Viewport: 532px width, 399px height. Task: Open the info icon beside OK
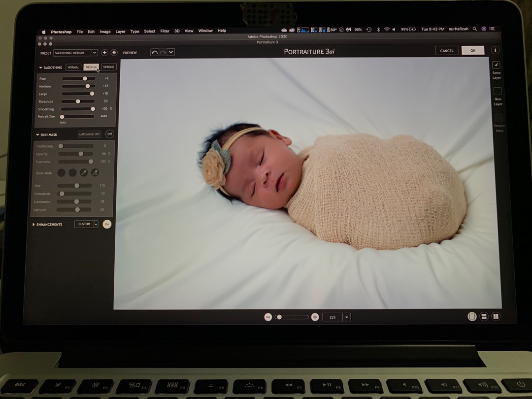click(x=495, y=50)
